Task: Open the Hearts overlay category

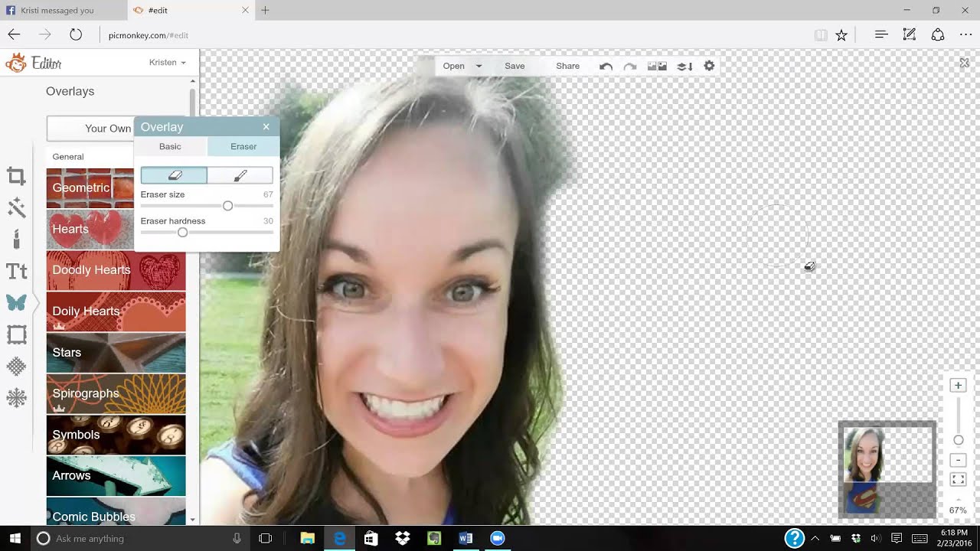Action: [90, 229]
